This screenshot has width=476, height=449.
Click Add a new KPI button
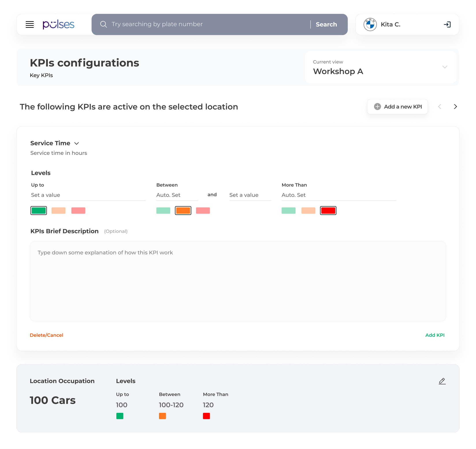(397, 107)
